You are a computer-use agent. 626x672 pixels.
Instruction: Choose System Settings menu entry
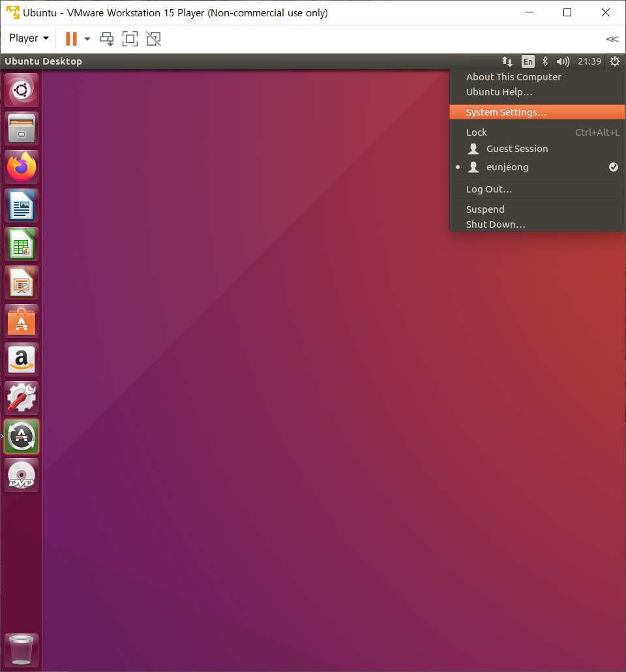pyautogui.click(x=537, y=112)
